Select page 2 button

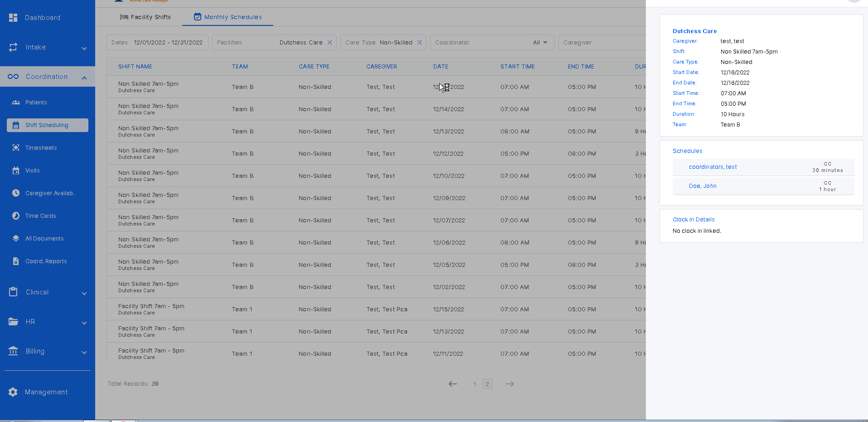tap(487, 384)
